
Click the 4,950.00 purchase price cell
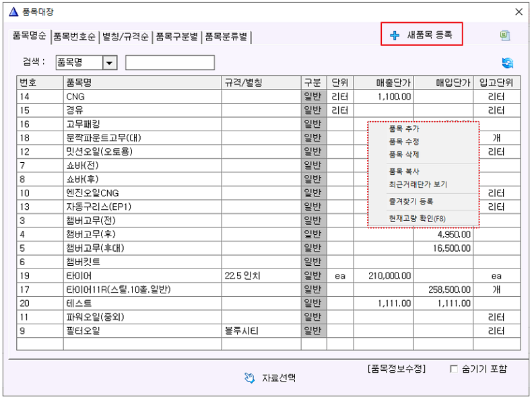pyautogui.click(x=444, y=235)
